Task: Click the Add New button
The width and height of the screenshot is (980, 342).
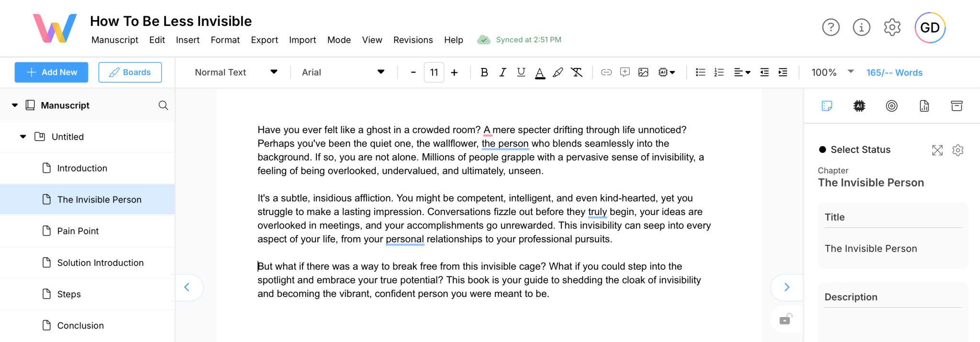Action: pos(51,72)
